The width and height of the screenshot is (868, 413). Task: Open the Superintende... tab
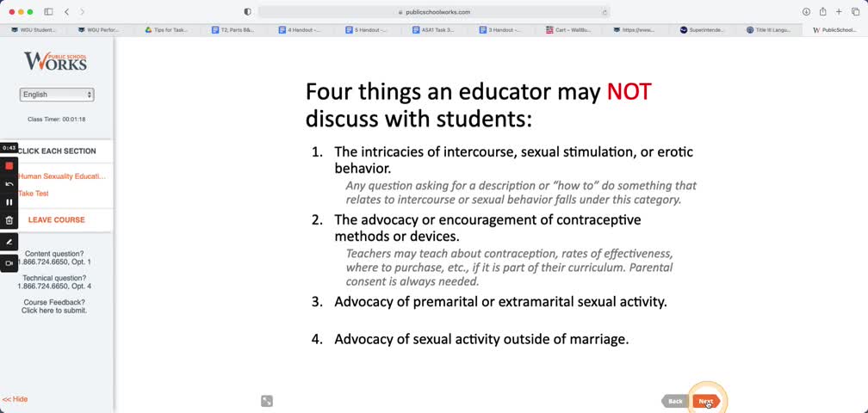[702, 30]
